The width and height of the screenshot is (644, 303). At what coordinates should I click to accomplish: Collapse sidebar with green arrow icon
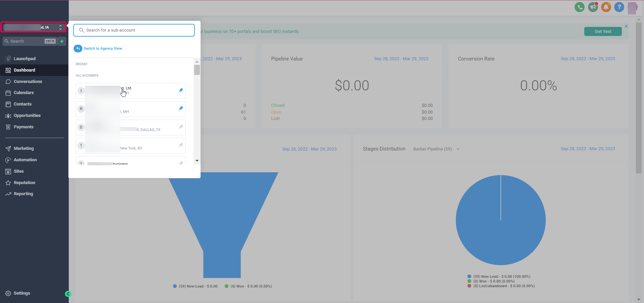point(68,294)
